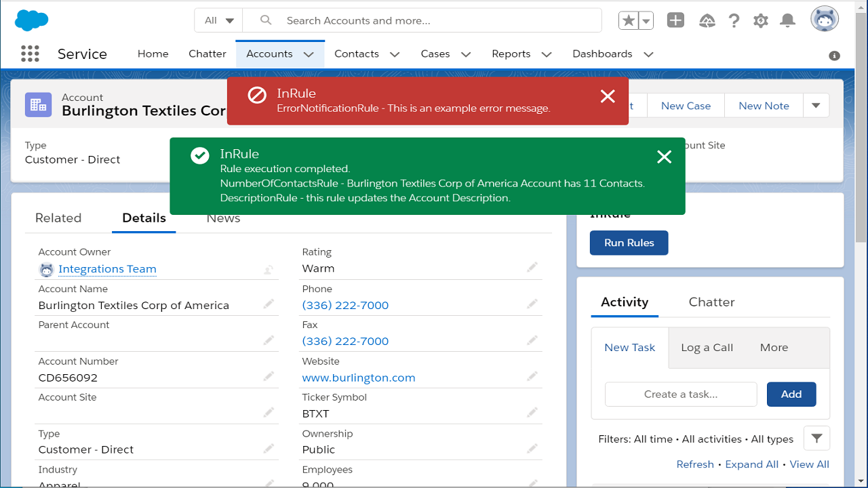This screenshot has width=868, height=488.
Task: Dismiss the red InRule error notification
Action: click(x=608, y=96)
